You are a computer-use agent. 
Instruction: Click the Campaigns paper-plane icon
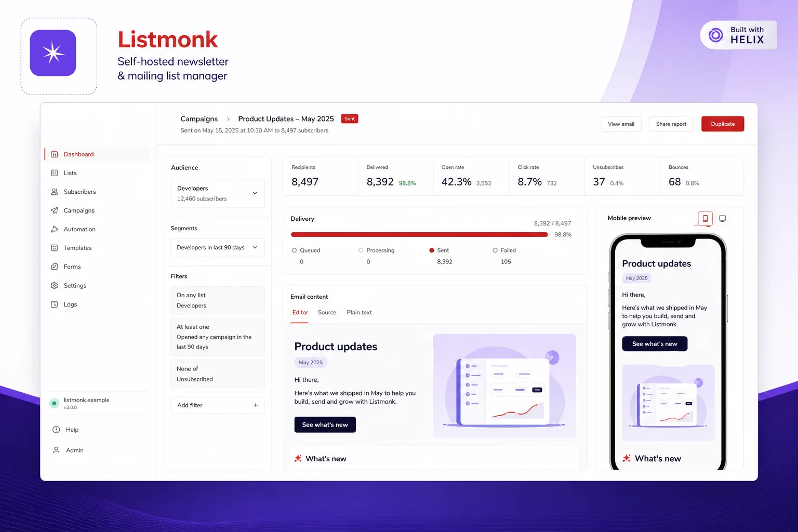point(55,210)
